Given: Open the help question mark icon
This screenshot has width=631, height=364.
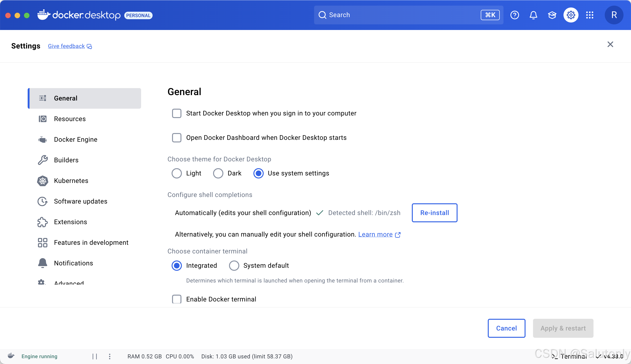Looking at the screenshot, I should point(515,15).
